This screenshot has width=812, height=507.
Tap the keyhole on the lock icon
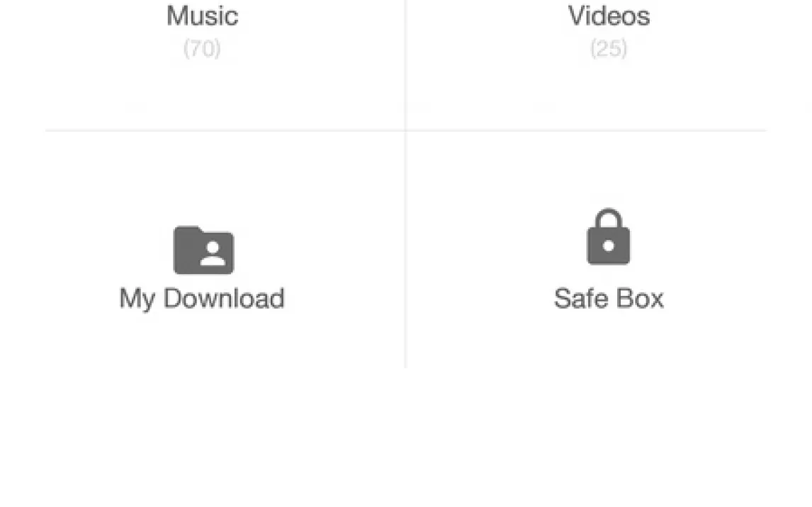click(609, 246)
